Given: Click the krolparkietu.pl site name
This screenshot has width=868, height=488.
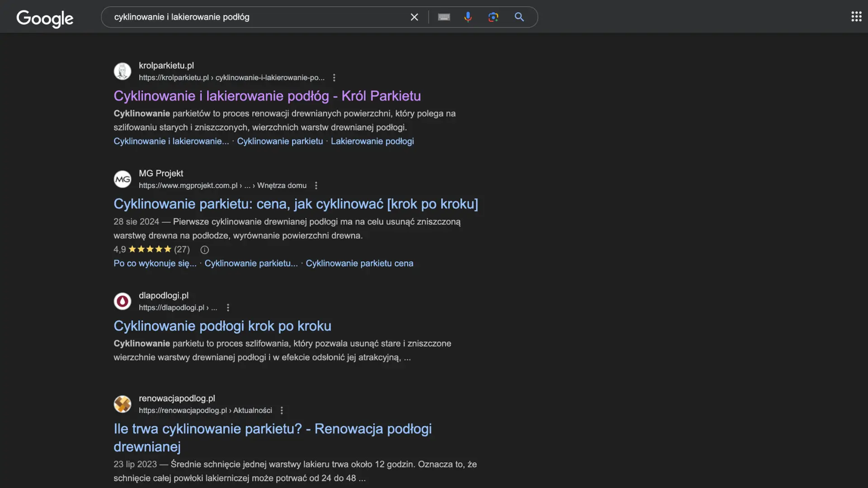Looking at the screenshot, I should point(166,66).
